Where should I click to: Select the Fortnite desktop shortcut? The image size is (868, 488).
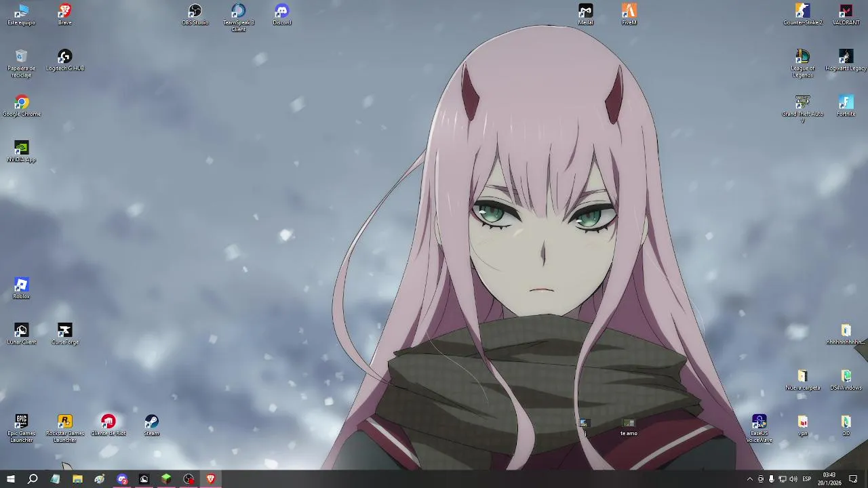tap(846, 106)
